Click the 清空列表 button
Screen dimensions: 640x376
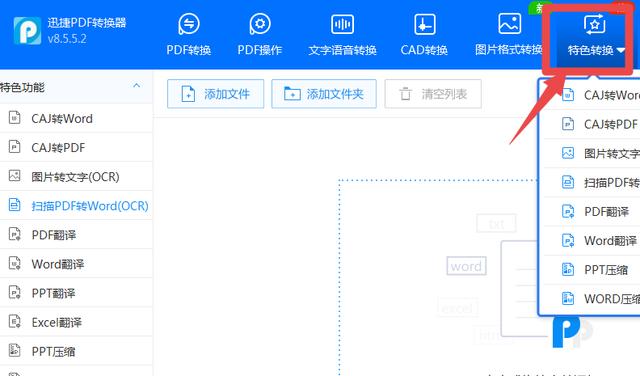(x=433, y=94)
